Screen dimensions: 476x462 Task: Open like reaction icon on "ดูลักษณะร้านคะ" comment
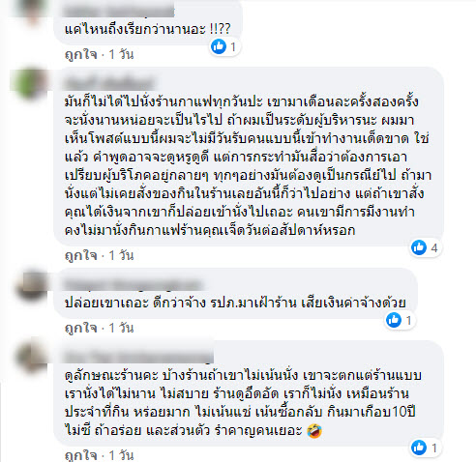click(x=419, y=448)
